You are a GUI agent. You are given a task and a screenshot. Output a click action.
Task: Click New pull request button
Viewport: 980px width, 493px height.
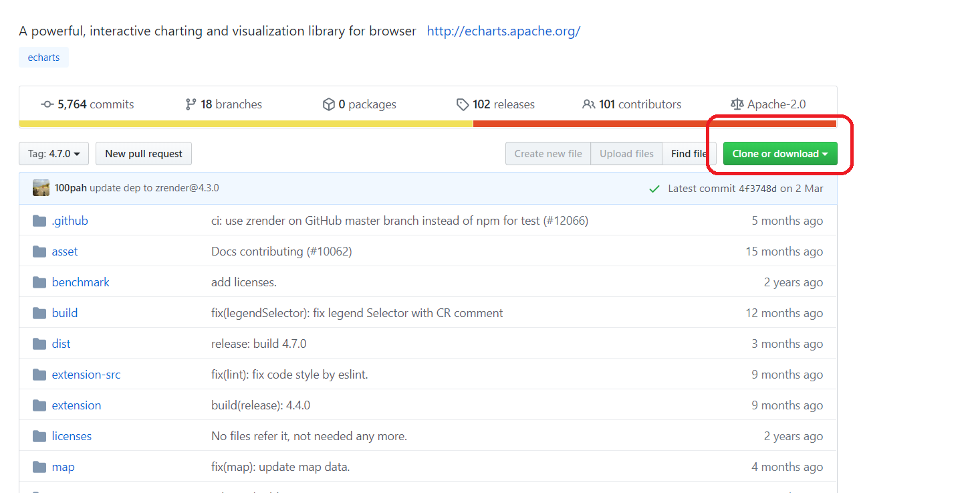click(x=144, y=154)
